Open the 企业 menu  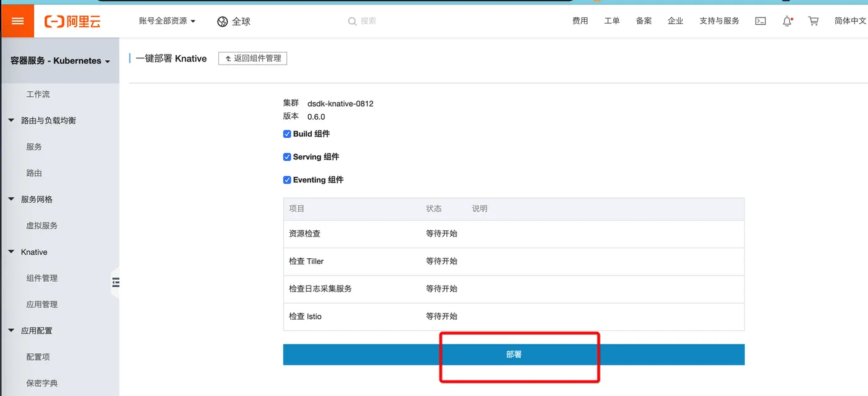click(675, 21)
